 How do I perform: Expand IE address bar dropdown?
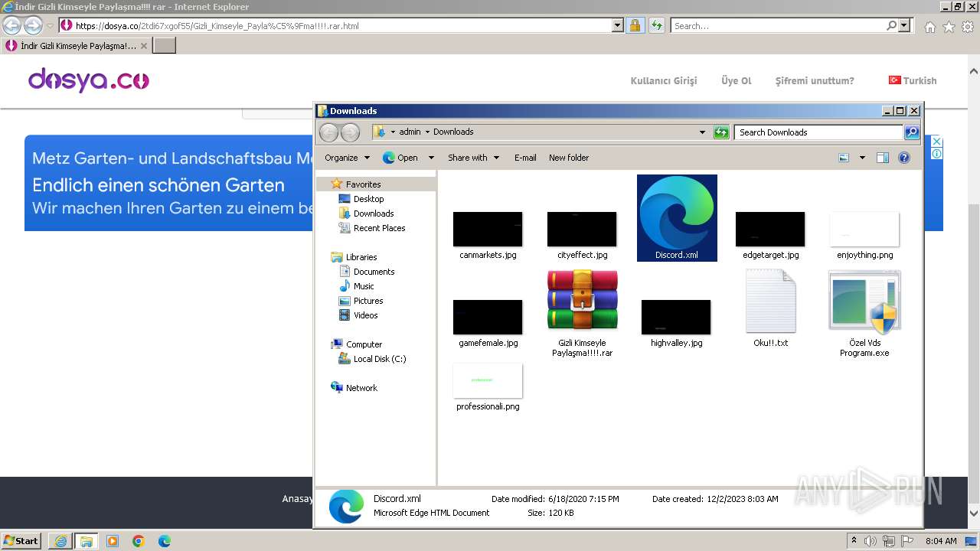pyautogui.click(x=618, y=25)
